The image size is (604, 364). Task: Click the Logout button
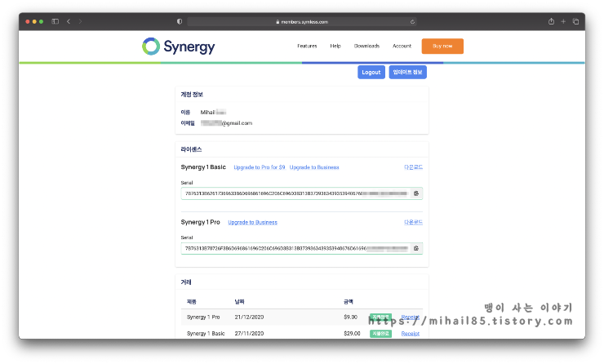371,72
